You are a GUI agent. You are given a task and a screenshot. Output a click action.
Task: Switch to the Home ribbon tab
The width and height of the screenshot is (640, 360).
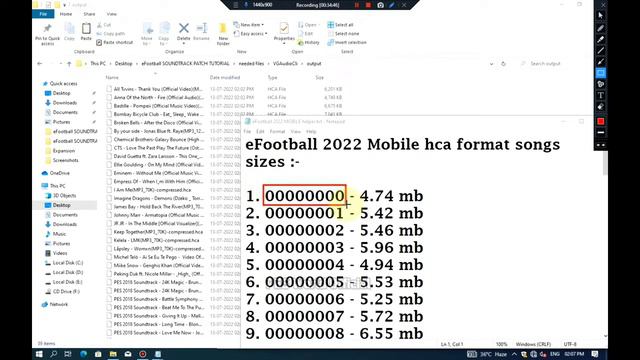coord(66,14)
